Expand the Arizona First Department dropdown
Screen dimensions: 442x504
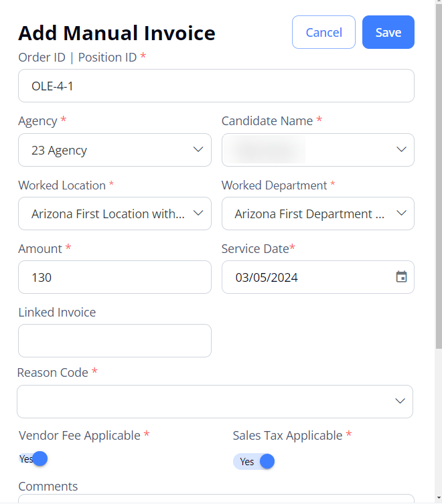pyautogui.click(x=318, y=214)
